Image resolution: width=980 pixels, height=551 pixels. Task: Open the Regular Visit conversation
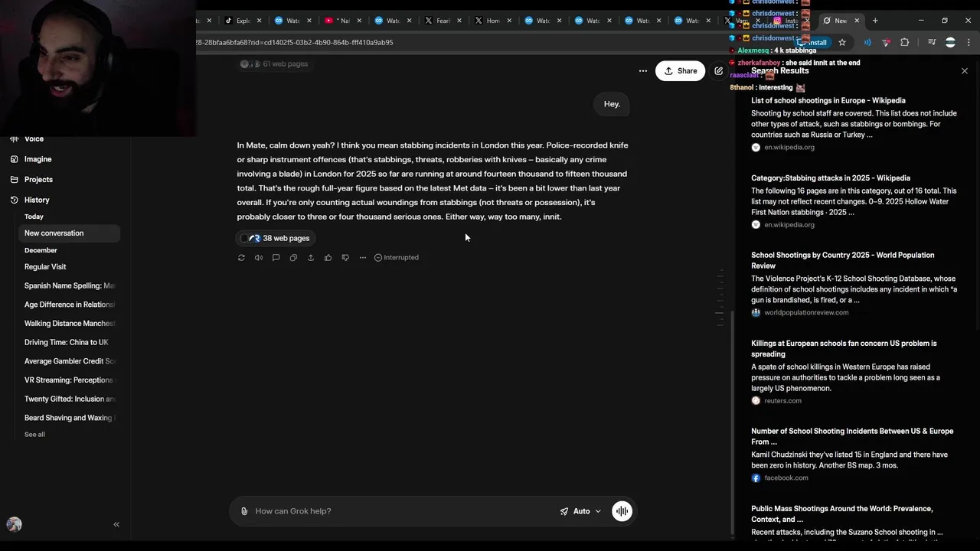click(x=69, y=267)
